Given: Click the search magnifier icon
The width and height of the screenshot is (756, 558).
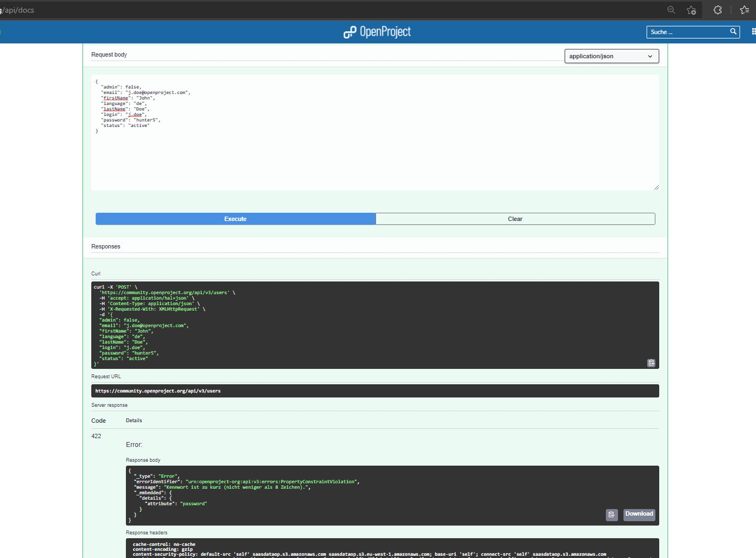Looking at the screenshot, I should tap(733, 32).
